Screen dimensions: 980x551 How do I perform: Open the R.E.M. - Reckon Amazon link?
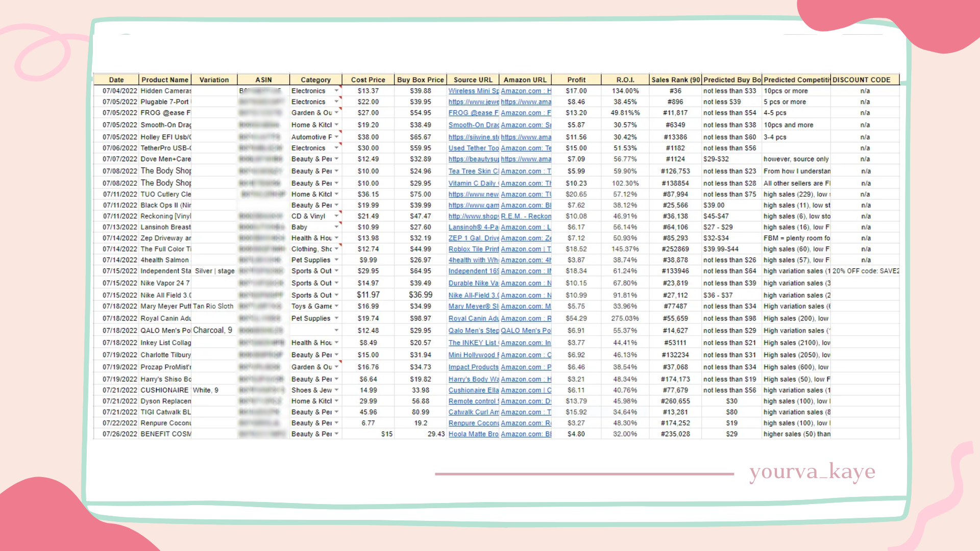coord(526,216)
